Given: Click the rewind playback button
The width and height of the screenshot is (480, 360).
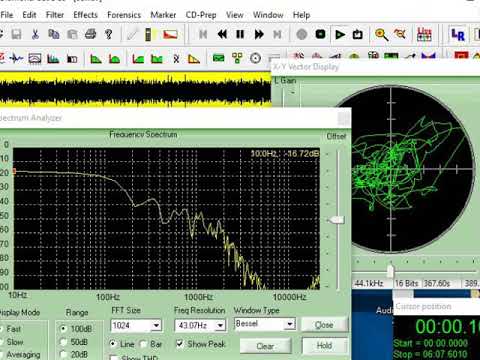Looking at the screenshot, I should pos(222,34).
